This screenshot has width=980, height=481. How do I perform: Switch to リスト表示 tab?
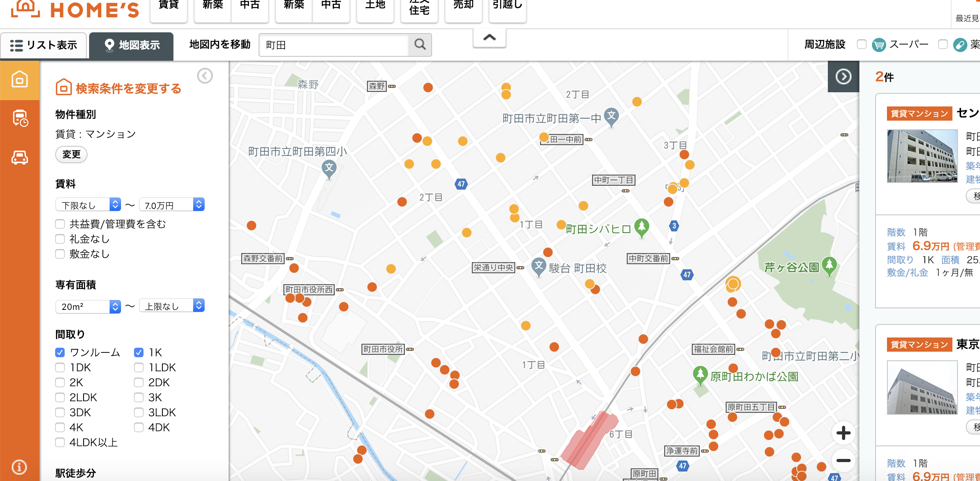coord(43,45)
